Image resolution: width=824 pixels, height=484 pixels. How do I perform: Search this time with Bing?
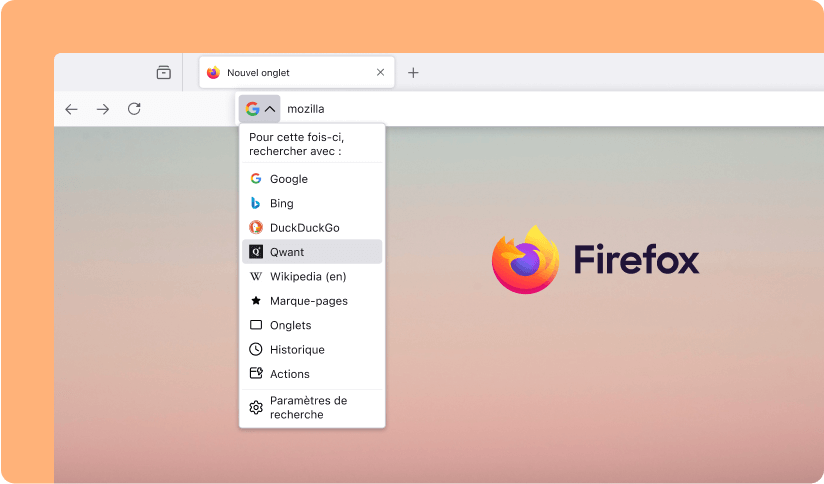(x=312, y=203)
